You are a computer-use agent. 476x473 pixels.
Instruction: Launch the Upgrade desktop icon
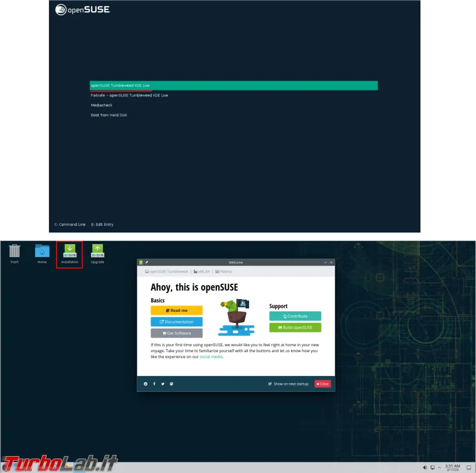[x=97, y=253]
